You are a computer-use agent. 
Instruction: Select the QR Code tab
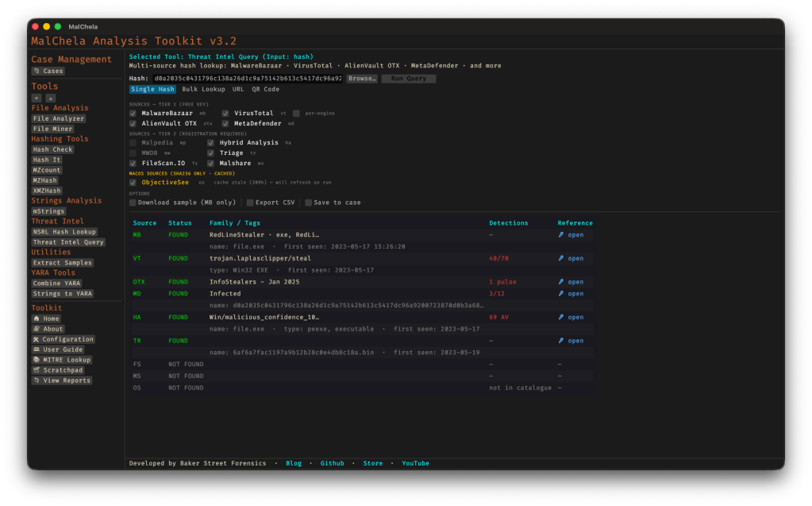(266, 90)
